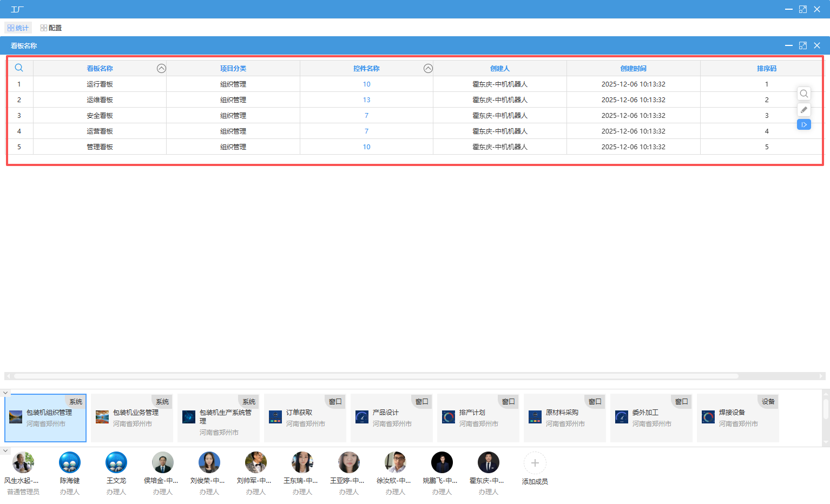830x504 pixels.
Task: Click the pencil edit icon on right side
Action: tap(804, 110)
